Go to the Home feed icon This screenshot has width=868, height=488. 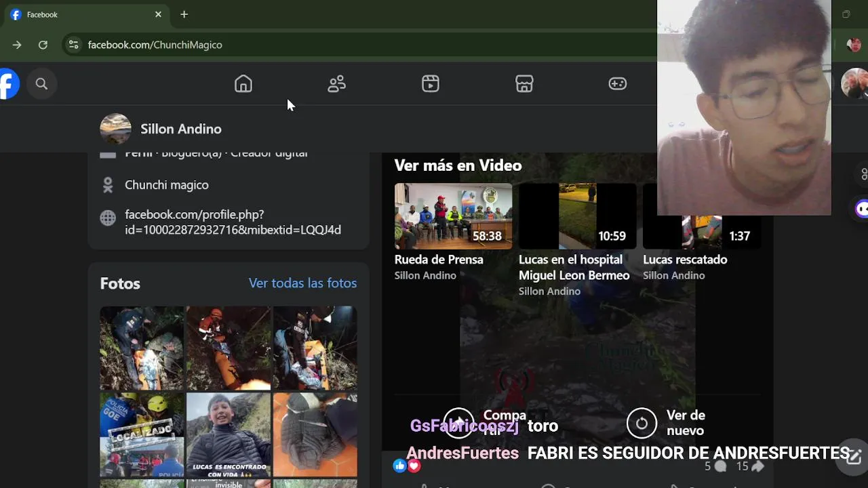[x=243, y=84]
